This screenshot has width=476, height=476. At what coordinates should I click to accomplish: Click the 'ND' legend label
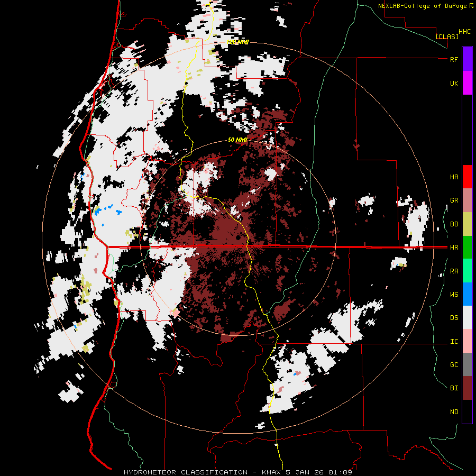pos(454,412)
